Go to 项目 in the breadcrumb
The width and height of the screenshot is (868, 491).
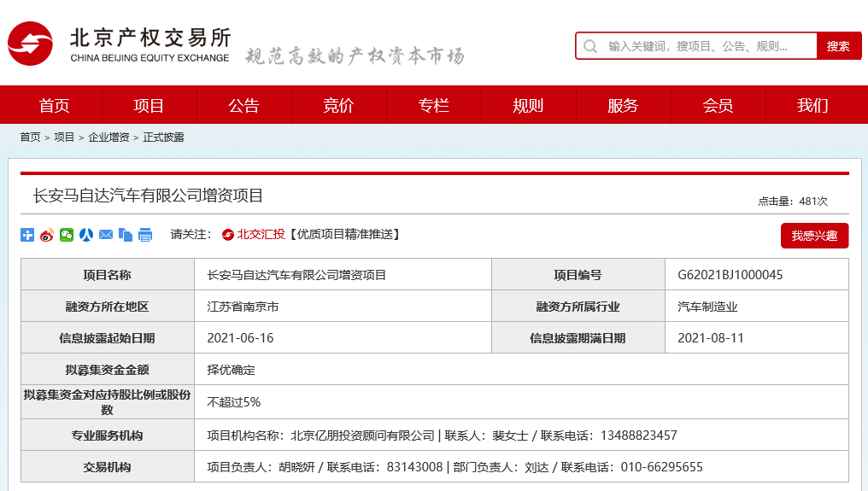coord(64,137)
